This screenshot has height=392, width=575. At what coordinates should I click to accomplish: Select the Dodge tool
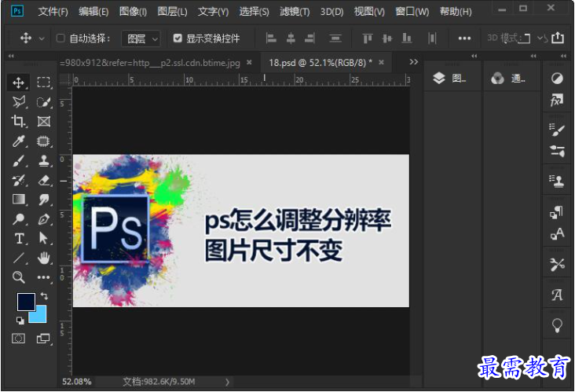(x=18, y=219)
